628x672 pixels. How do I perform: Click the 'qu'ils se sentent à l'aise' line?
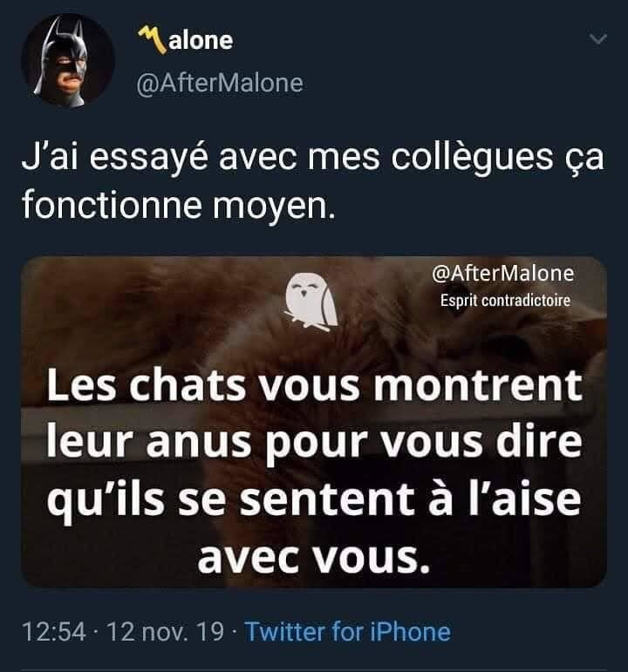(314, 500)
